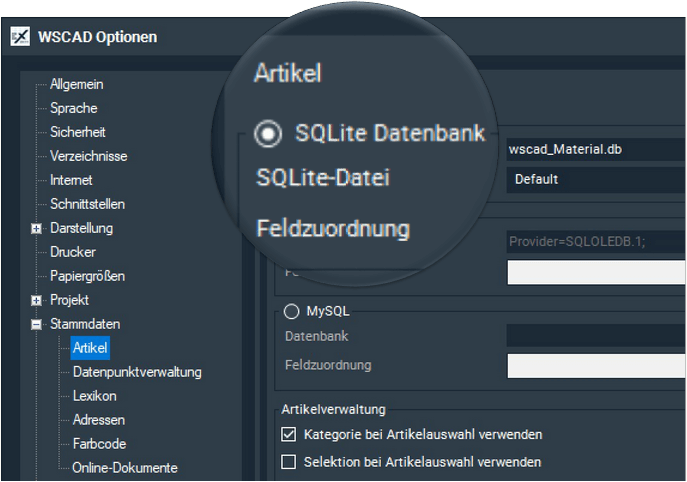This screenshot has width=687, height=482.
Task: Click the MySQL Feldzuordnung input field
Action: coord(596,366)
